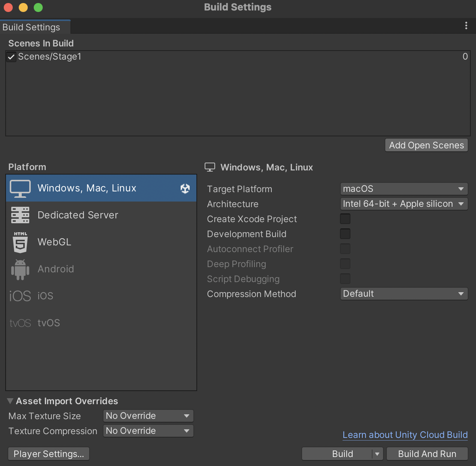The image size is (476, 466).
Task: Select the Dedicated Server platform
Action: pos(101,215)
